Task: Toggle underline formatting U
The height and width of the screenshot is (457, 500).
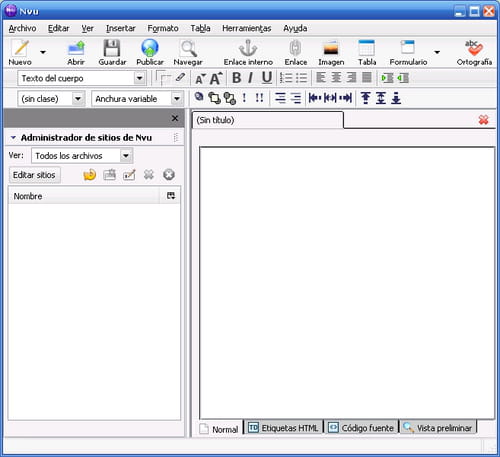Action: tap(267, 78)
